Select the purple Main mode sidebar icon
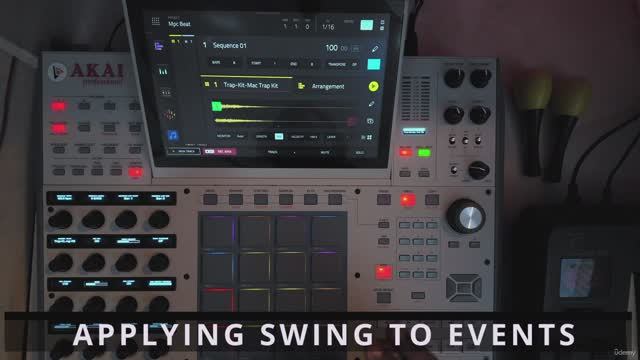The width and height of the screenshot is (640, 360). [159, 46]
